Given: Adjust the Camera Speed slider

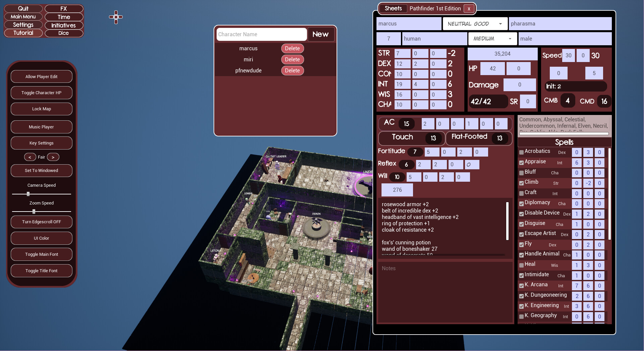Looking at the screenshot, I should tap(28, 194).
